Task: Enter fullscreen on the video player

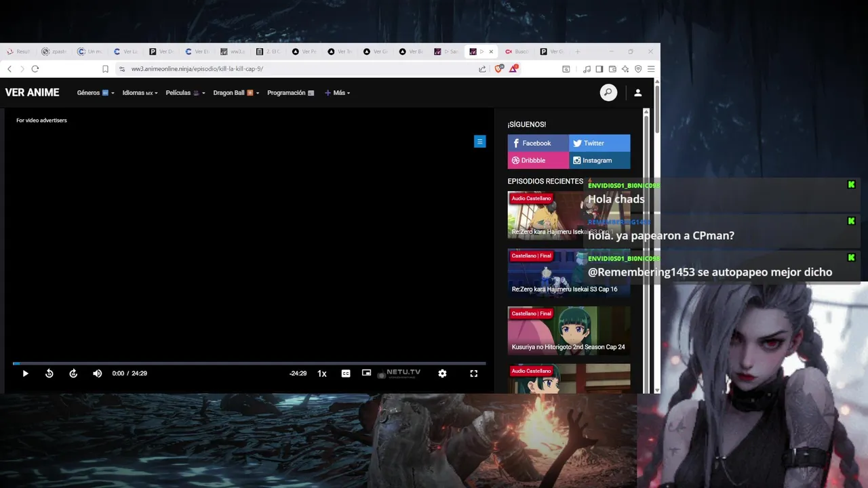Action: click(474, 373)
